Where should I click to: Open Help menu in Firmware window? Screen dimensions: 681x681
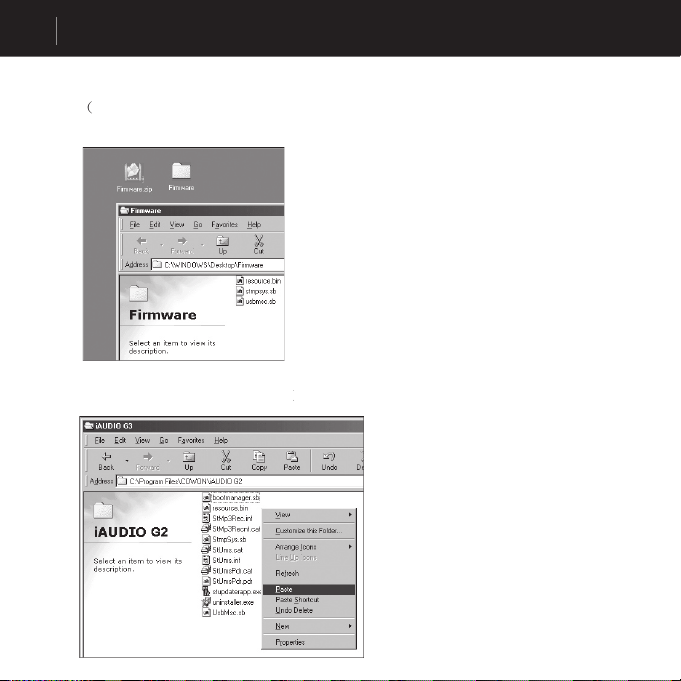pyautogui.click(x=254, y=225)
